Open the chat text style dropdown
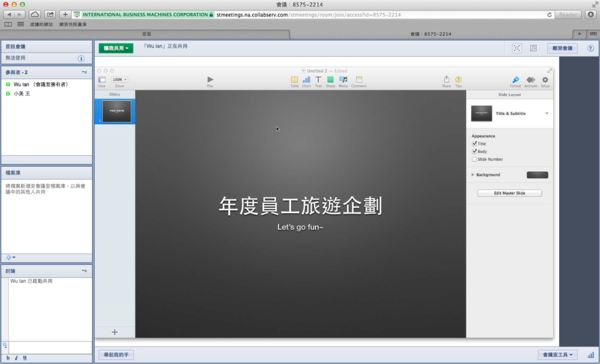The image size is (600, 364). click(5, 345)
